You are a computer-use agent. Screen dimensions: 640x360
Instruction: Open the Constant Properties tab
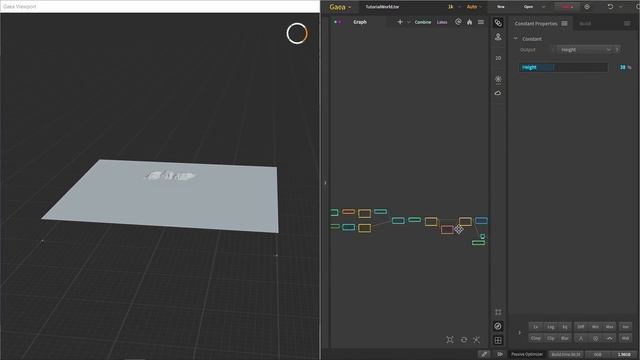536,24
